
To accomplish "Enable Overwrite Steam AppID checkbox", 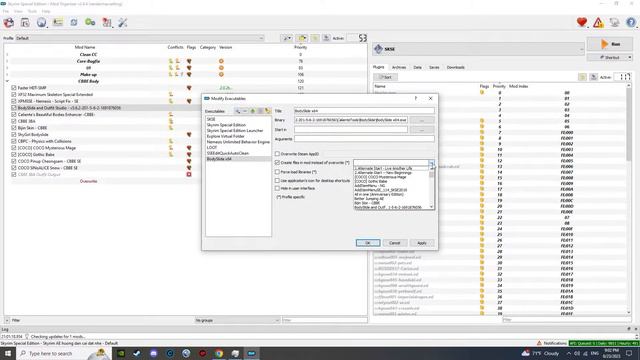I will click(277, 154).
